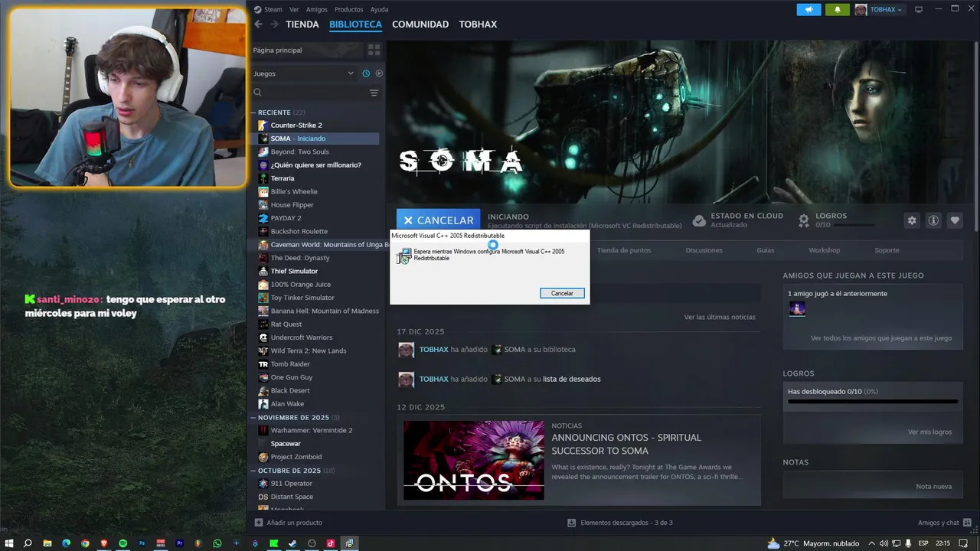Go to the COMUNIDAD section
The height and width of the screenshot is (551, 980).
coord(420,24)
